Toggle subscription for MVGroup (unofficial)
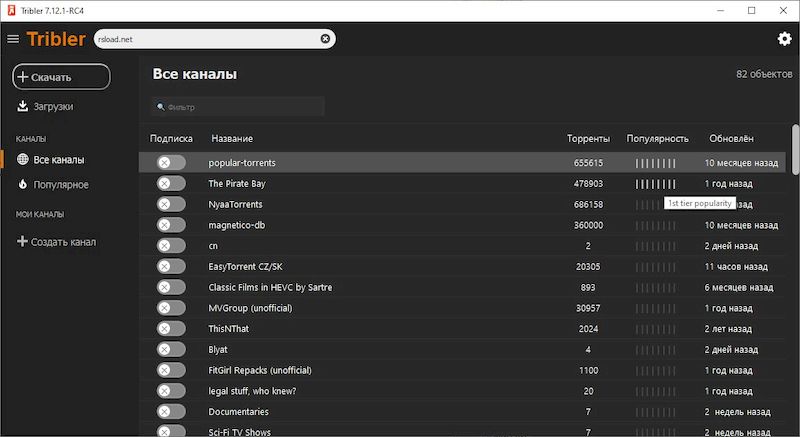 point(171,308)
